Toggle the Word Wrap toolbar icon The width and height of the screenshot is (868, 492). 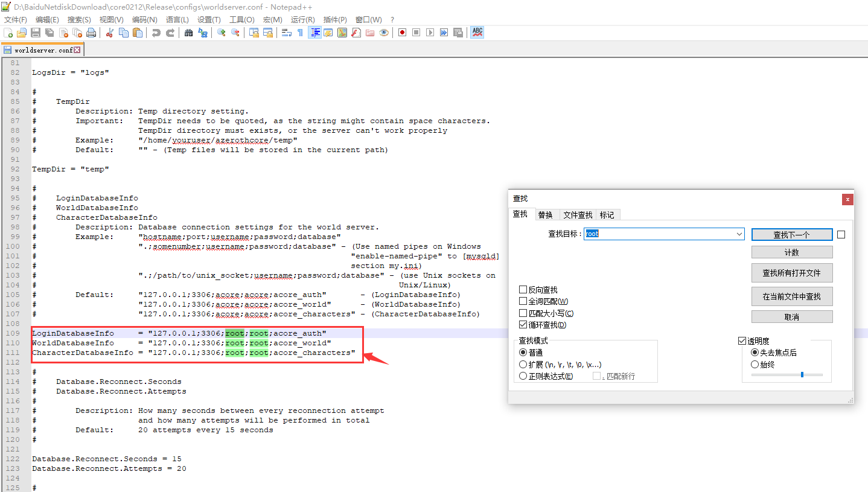(x=286, y=33)
